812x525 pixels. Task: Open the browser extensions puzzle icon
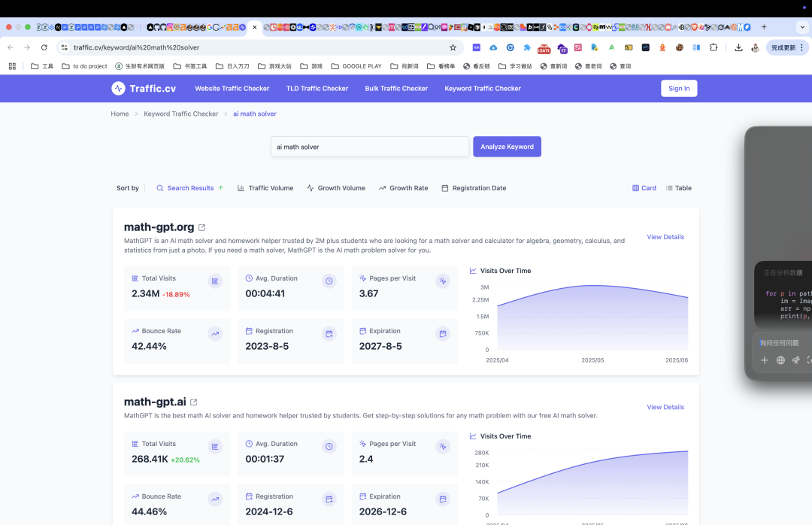713,47
